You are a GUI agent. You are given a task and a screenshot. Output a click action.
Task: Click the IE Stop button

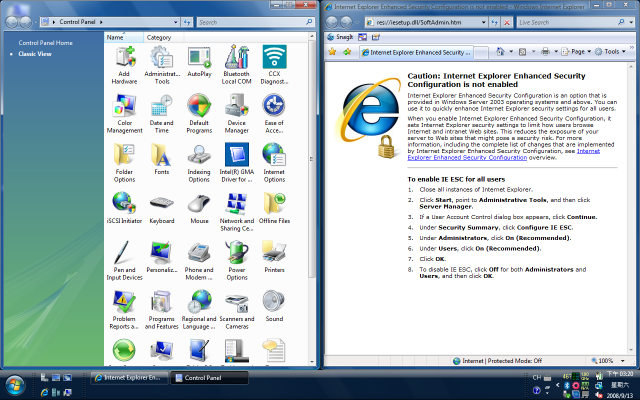click(507, 22)
